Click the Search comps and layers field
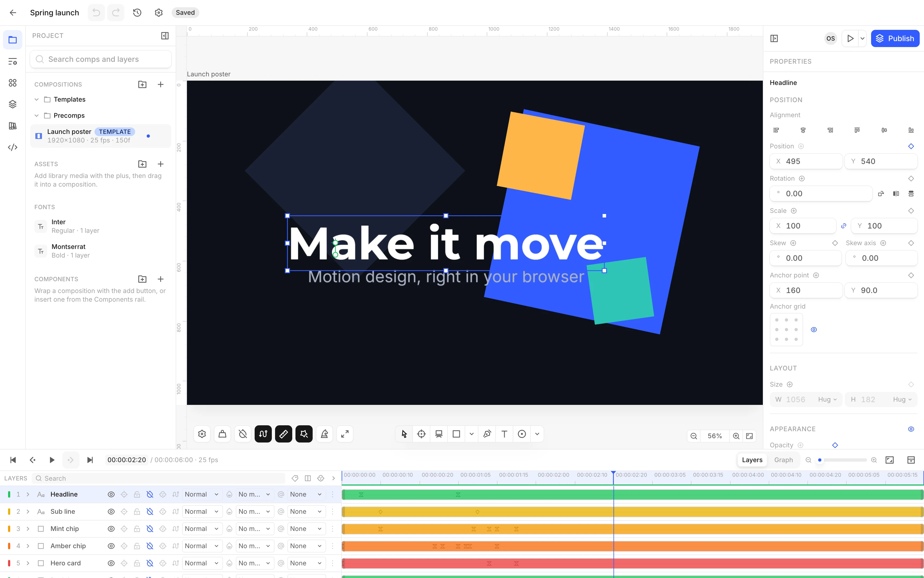 [101, 59]
